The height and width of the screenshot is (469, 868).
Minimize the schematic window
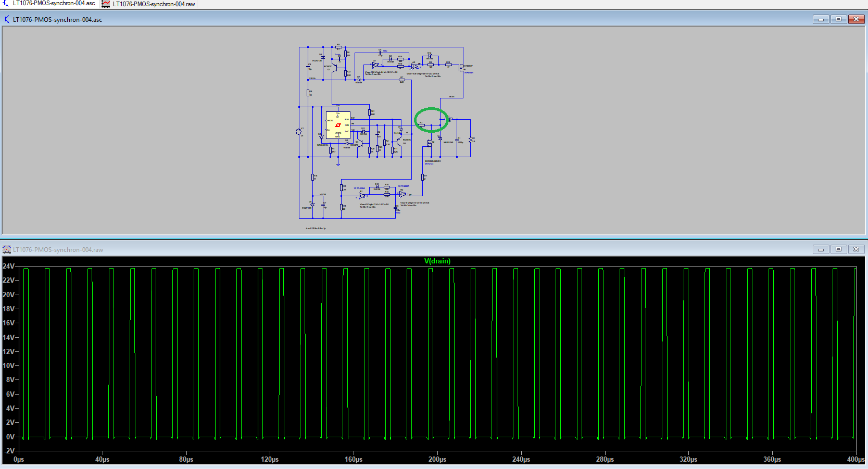pos(821,19)
